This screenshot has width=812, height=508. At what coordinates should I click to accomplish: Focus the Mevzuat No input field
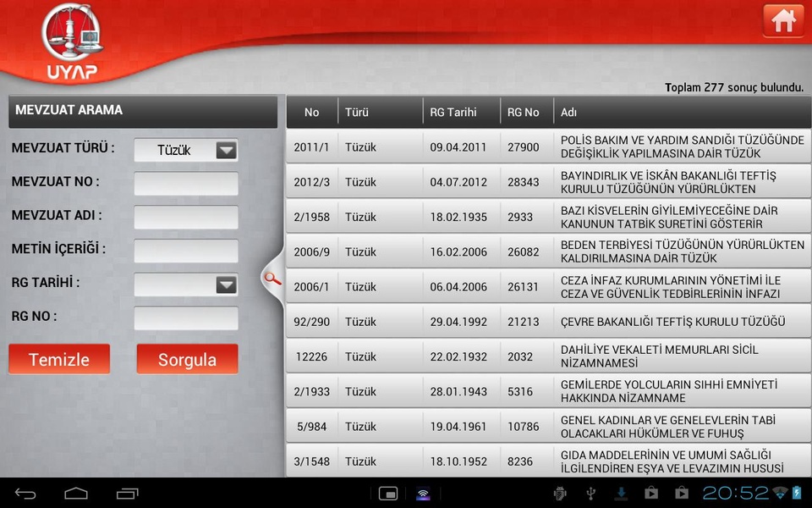pyautogui.click(x=186, y=184)
